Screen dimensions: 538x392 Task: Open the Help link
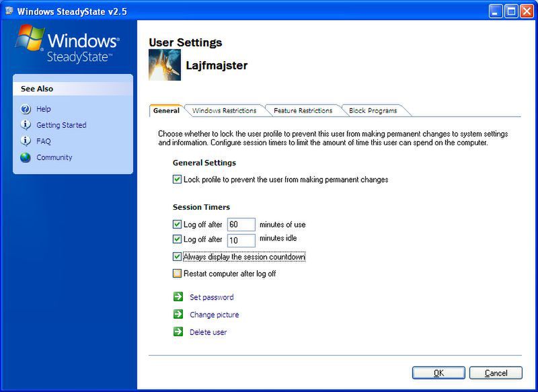44,109
